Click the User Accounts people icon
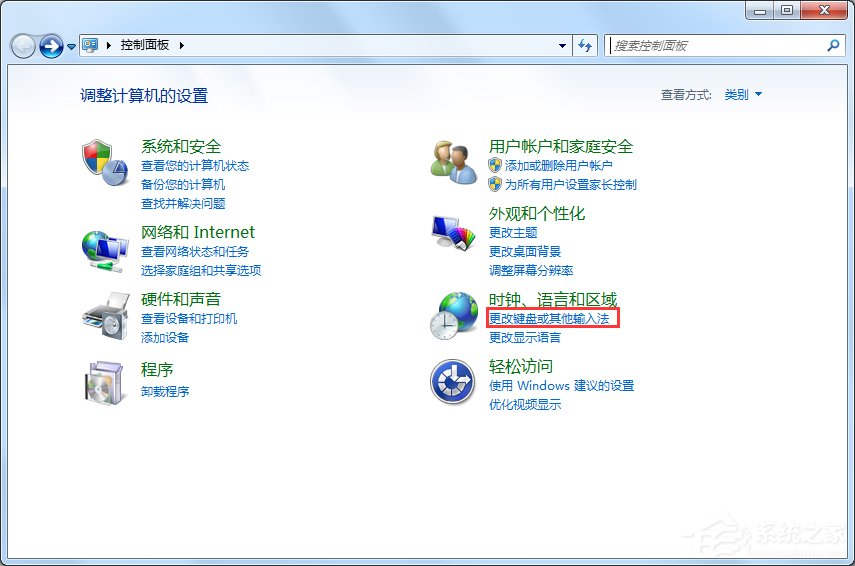Viewport: 855px width, 566px height. (452, 162)
